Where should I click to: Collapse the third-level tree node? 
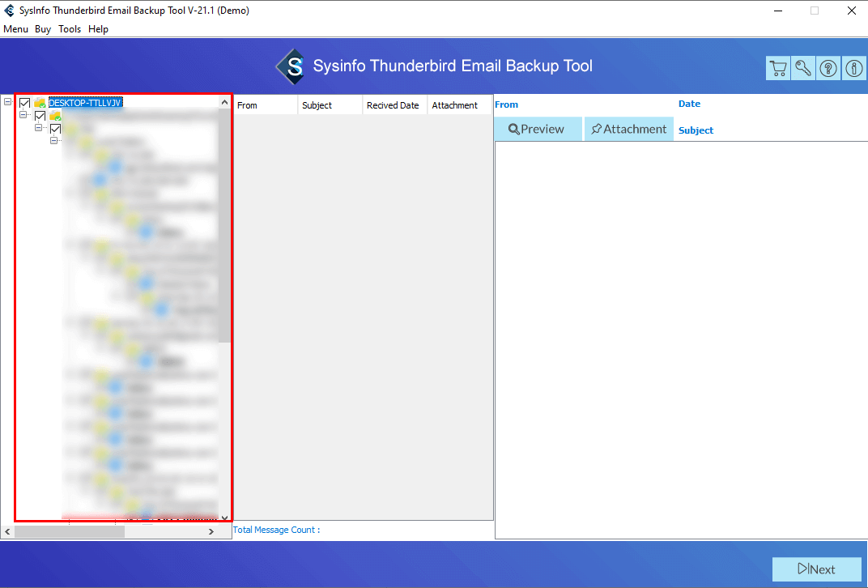click(38, 127)
